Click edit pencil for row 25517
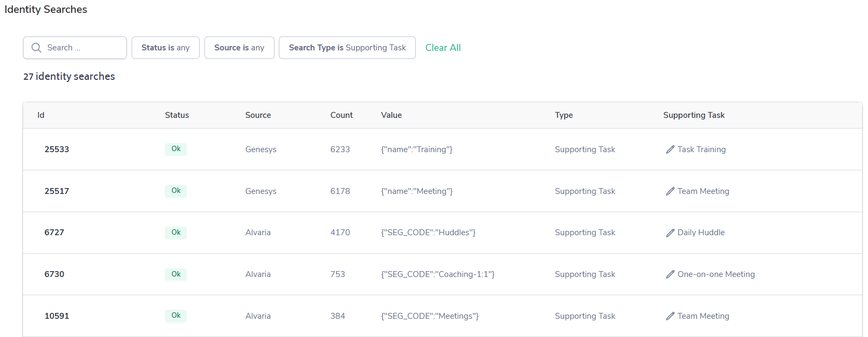This screenshot has width=868, height=337. (670, 191)
